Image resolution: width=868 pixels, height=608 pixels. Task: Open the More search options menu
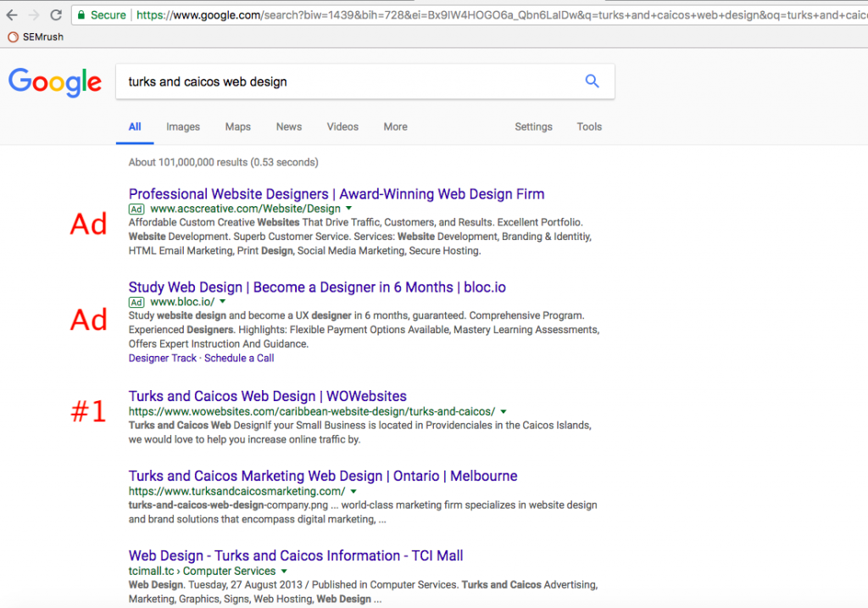click(x=395, y=127)
